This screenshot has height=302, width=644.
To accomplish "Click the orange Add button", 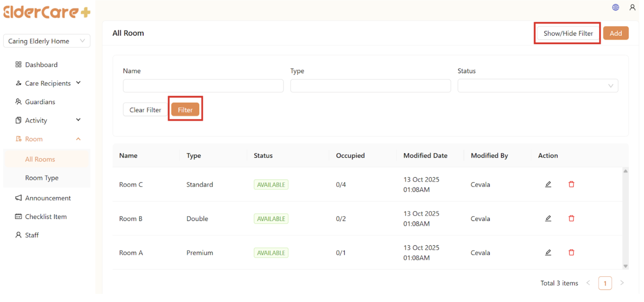I will click(x=615, y=33).
